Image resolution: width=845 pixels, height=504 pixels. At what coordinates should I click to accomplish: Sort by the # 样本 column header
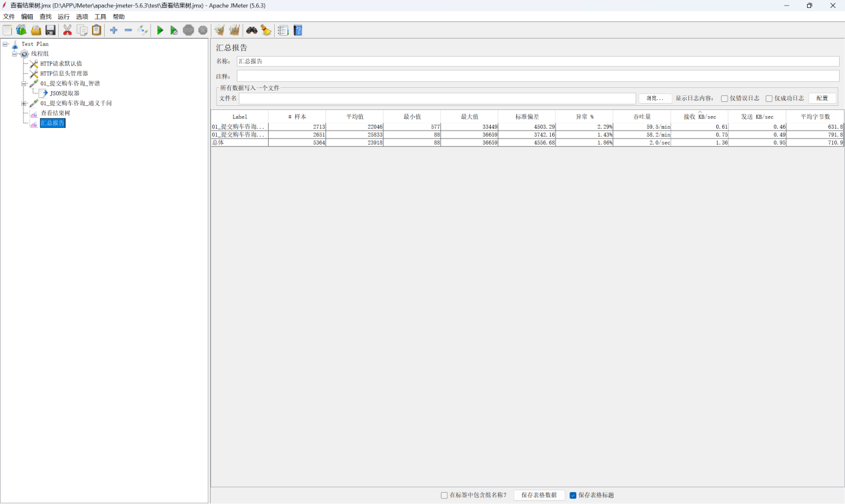(x=297, y=117)
